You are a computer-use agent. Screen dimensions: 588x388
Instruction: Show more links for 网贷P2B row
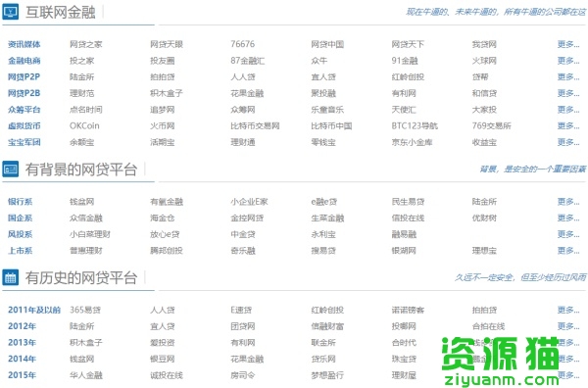pos(568,93)
